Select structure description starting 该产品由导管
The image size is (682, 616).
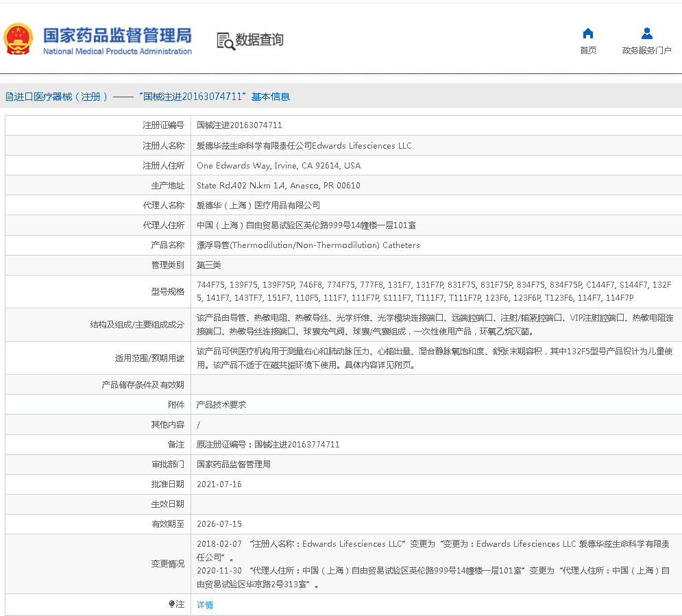point(435,325)
